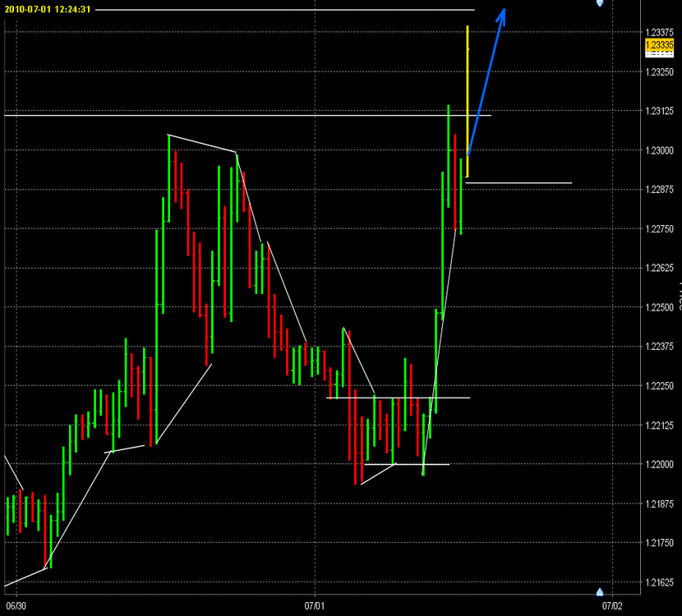Select the 1.23000 price level label

(659, 150)
